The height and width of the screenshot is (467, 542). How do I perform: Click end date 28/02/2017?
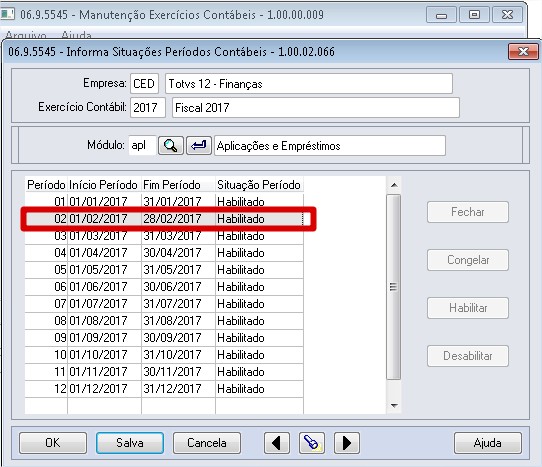[x=172, y=219]
